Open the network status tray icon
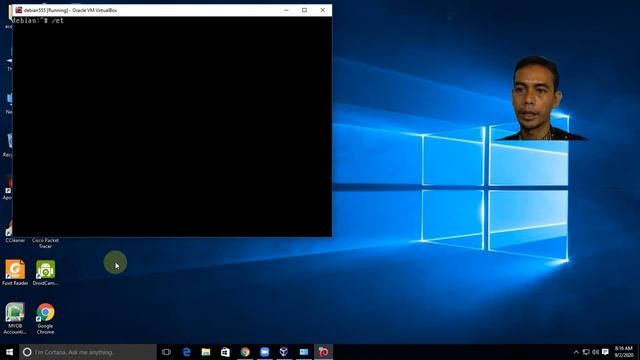640x360 pixels. [x=586, y=352]
